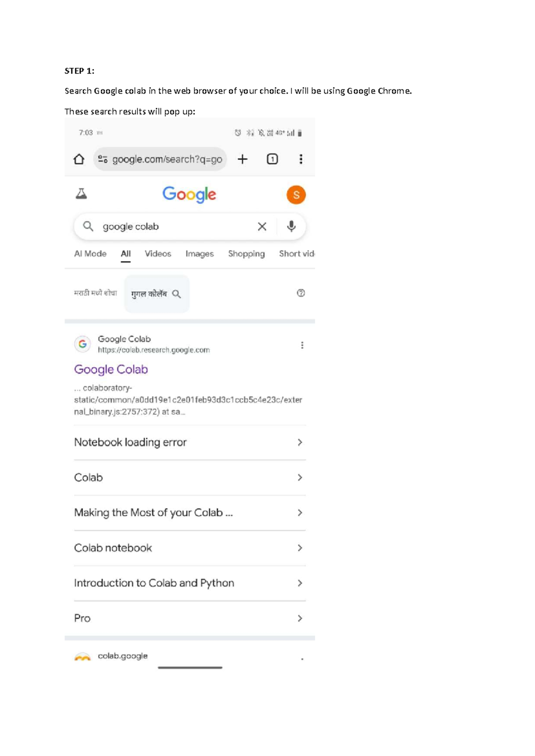This screenshot has width=535, height=756.
Task: Open the AI Mode tab
Action: coord(90,254)
